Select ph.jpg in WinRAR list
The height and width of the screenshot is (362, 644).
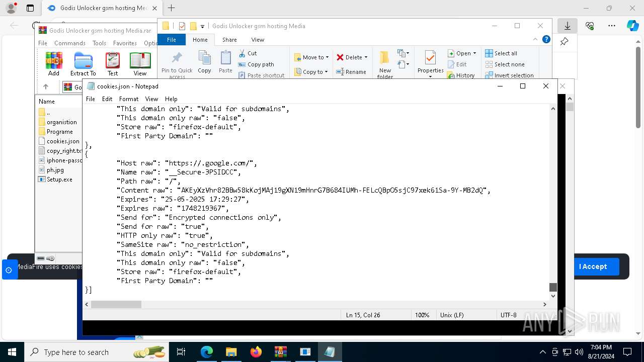[51, 170]
